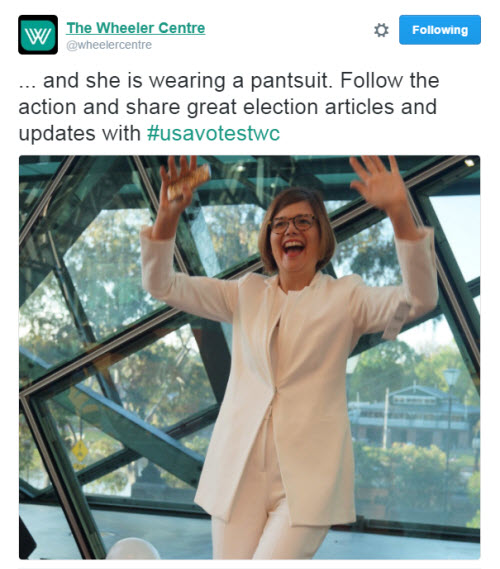
Task: Click the gear dropdown beside Following
Action: (381, 30)
